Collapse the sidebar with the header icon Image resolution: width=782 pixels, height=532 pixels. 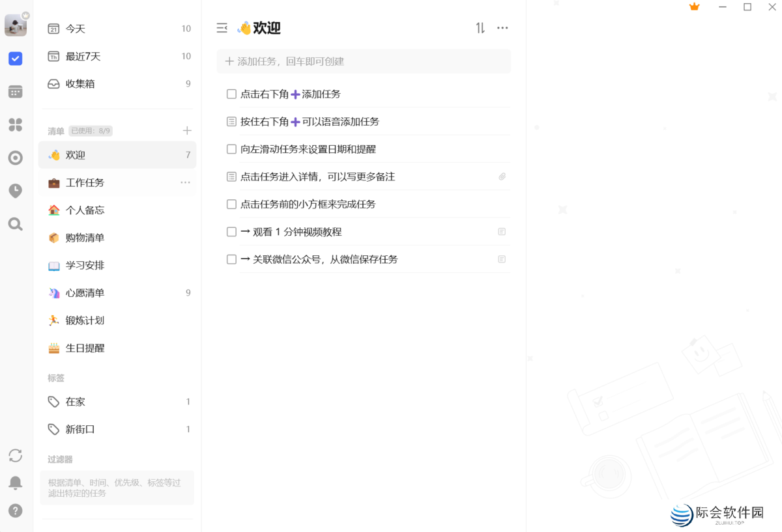(x=222, y=28)
